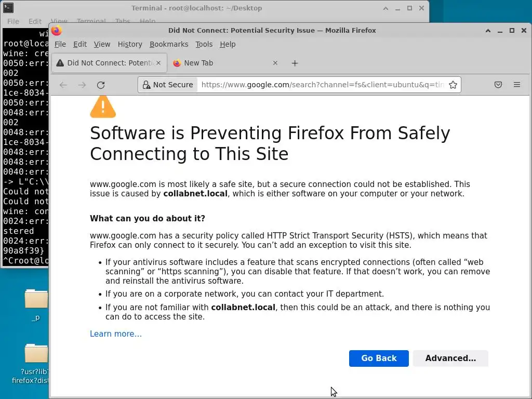
Task: Open the Bookmarks menu
Action: [169, 44]
